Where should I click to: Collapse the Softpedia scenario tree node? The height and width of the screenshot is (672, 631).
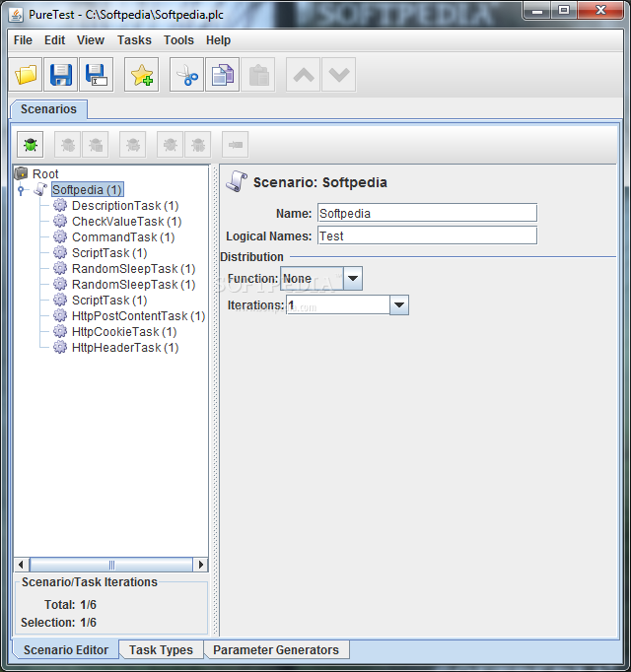(x=21, y=190)
